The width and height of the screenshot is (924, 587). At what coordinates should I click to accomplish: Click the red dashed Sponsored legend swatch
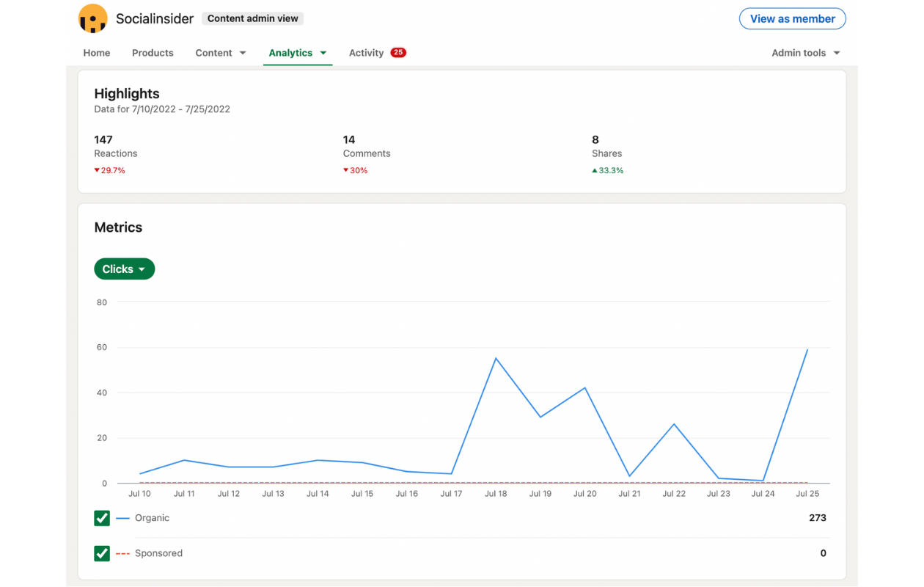(122, 553)
